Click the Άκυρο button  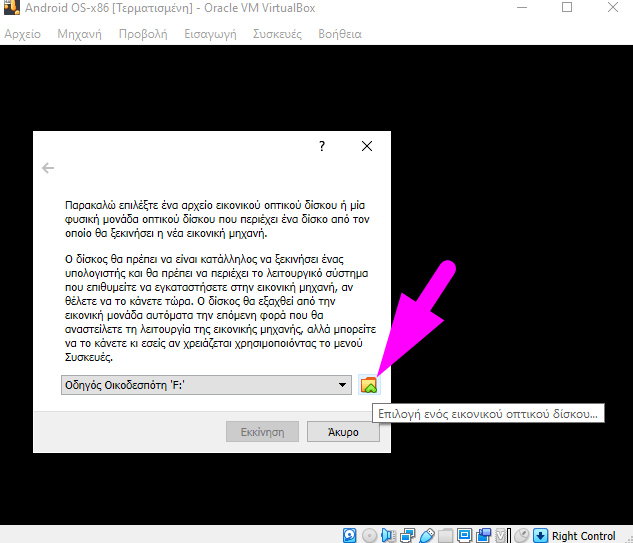(x=343, y=432)
